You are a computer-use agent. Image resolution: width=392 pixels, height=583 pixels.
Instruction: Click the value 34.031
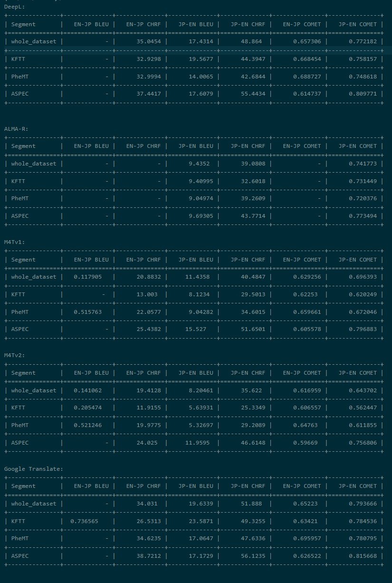[x=147, y=504]
